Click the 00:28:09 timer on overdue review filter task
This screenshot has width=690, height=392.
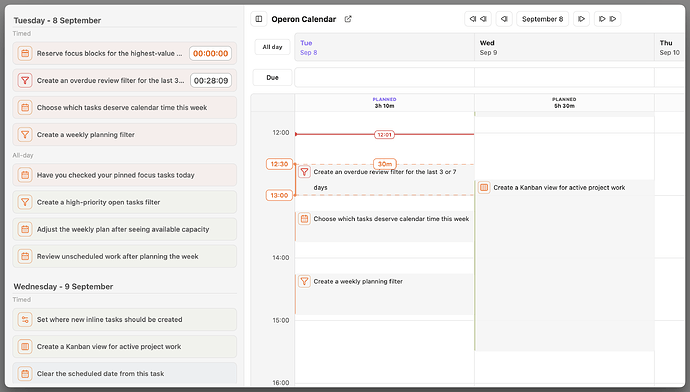pos(211,81)
